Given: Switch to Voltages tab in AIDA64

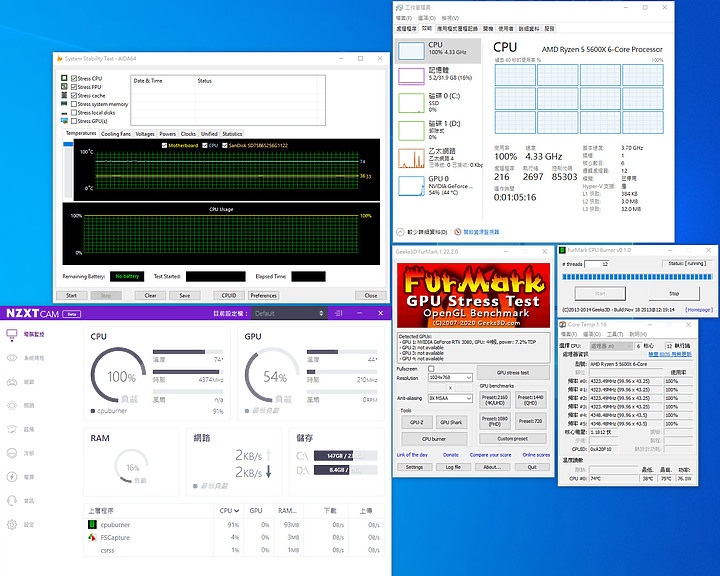Looking at the screenshot, I should (x=145, y=134).
